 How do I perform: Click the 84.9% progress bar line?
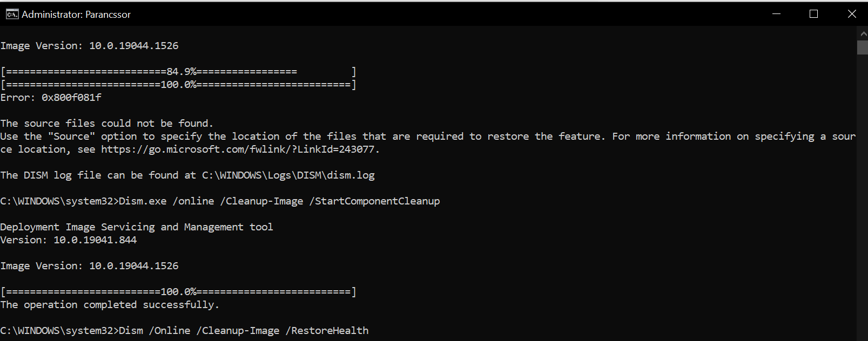pos(178,72)
